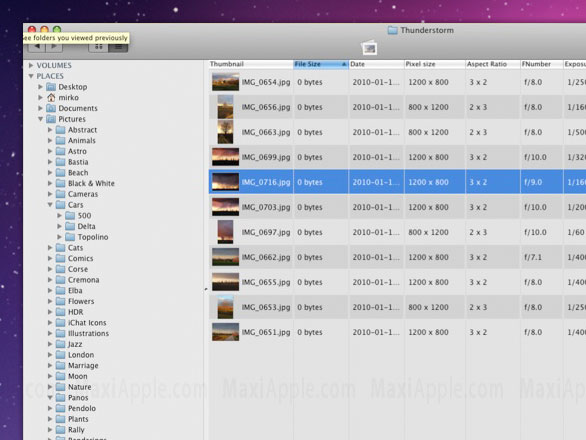This screenshot has height=440, width=586.
Task: Click the image preview toolbar icon
Action: 369,48
